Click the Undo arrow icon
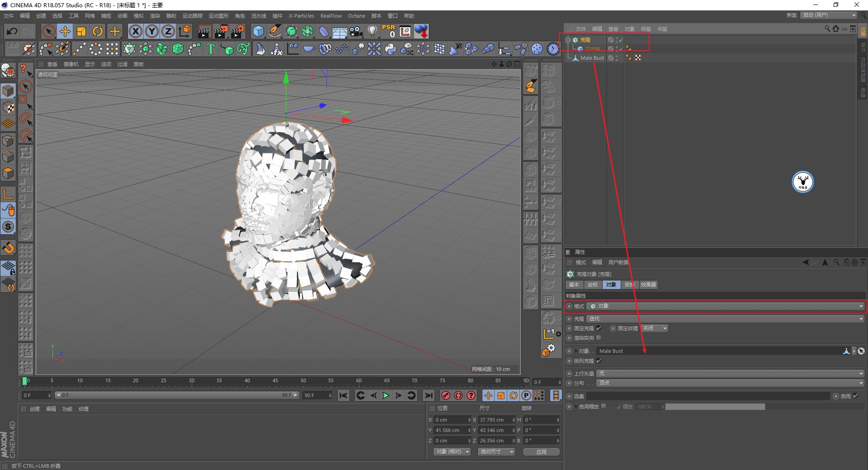Image resolution: width=868 pixels, height=470 pixels. point(12,31)
